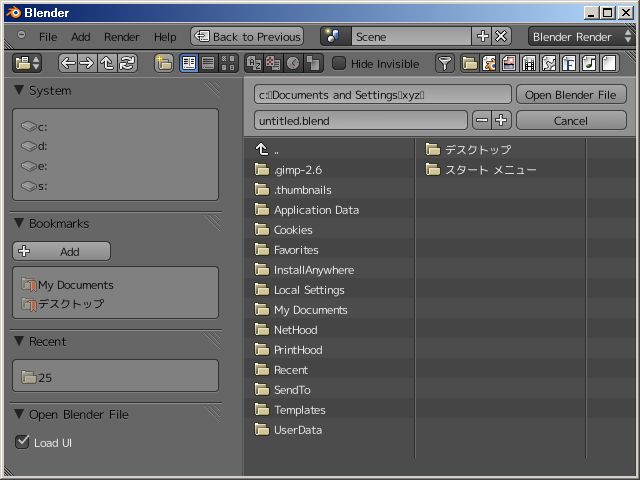Toggle text files filter icon
The image size is (640, 480).
point(609,63)
